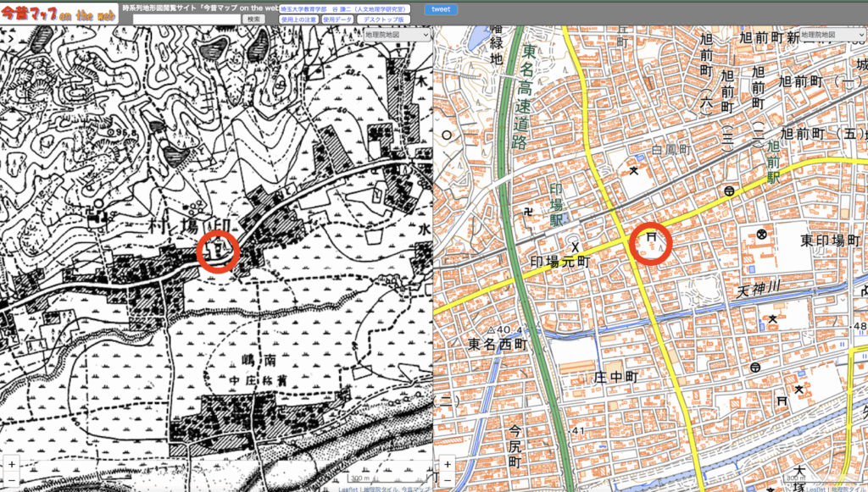Open the left map layer dropdown
This screenshot has width=868, height=492.
pos(397,35)
